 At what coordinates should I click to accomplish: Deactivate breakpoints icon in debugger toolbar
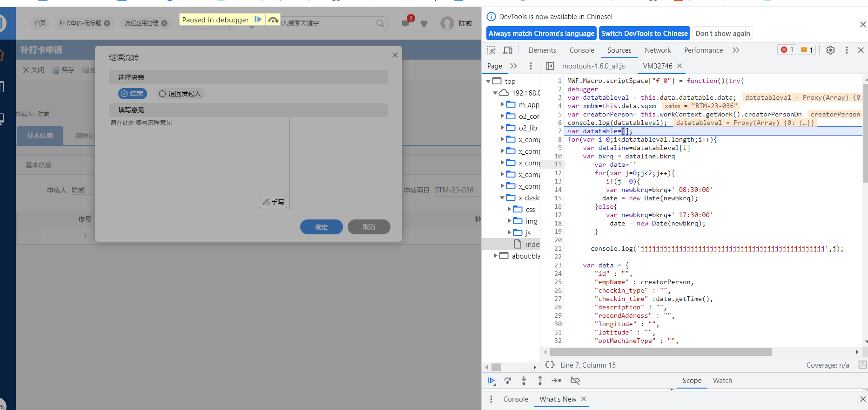(x=575, y=381)
